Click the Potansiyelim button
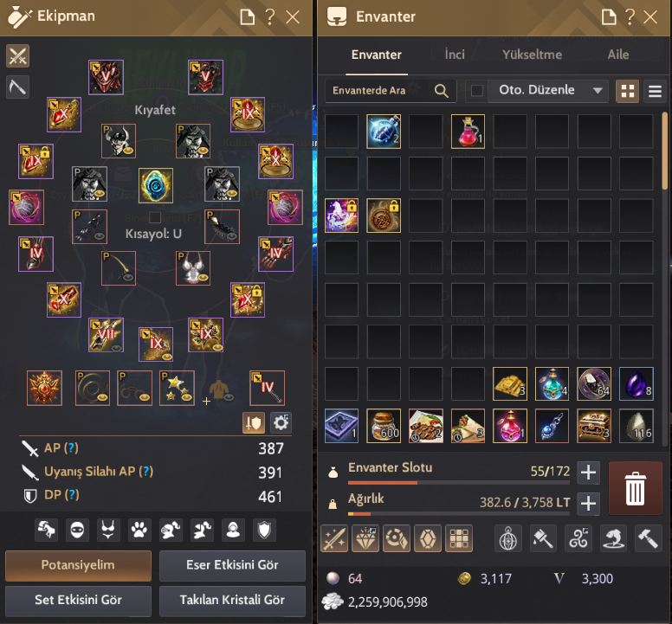 point(78,565)
